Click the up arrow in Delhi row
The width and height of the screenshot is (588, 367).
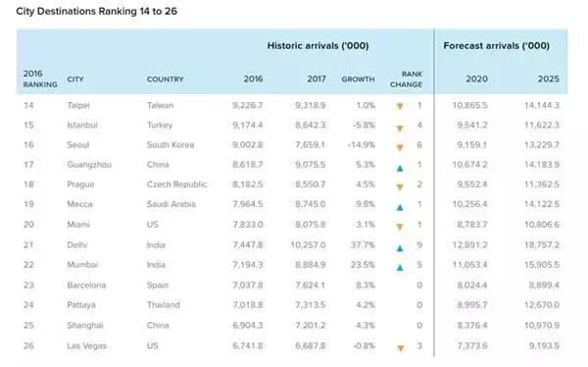400,248
